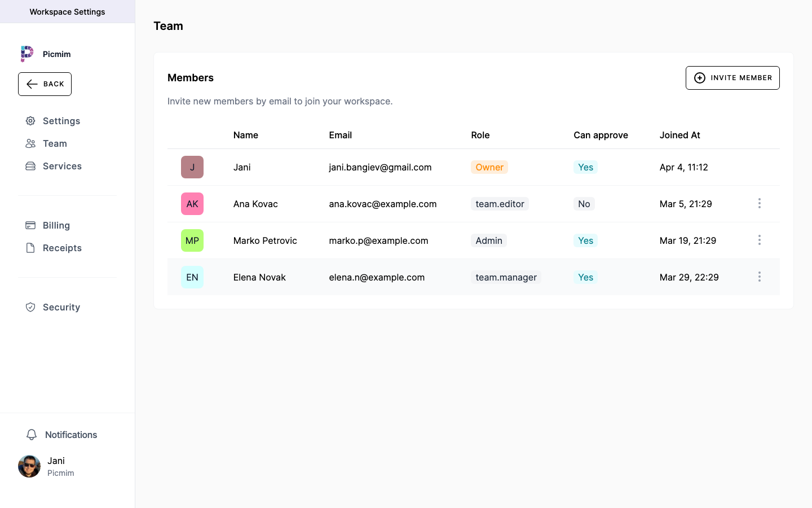Image resolution: width=812 pixels, height=508 pixels.
Task: Click the Billing card icon
Action: point(30,225)
